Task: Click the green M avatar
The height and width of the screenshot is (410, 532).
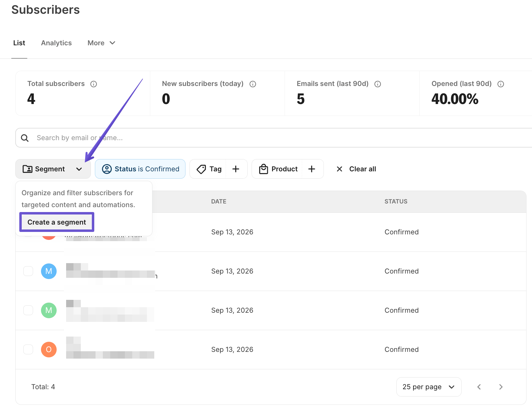Action: tap(49, 310)
